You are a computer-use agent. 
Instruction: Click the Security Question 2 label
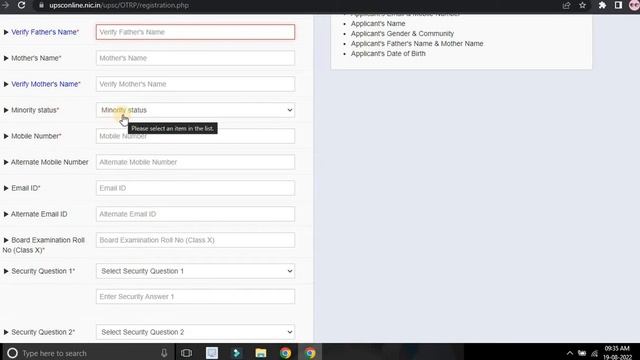43,332
